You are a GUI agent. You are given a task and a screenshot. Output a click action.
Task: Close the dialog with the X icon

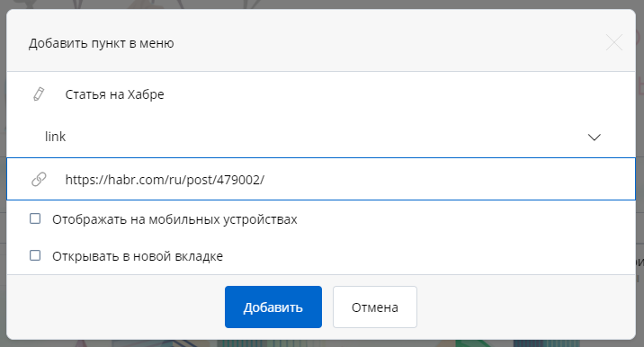(614, 42)
